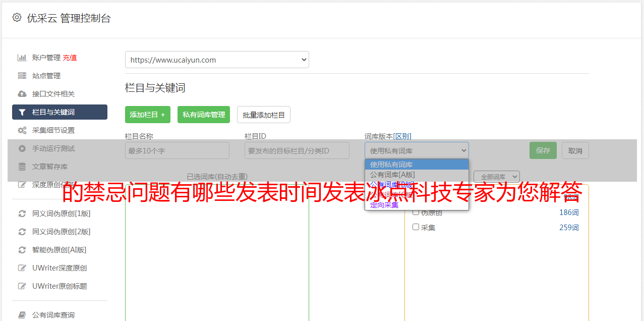Image resolution: width=644 pixels, height=321 pixels.
Task: Focus the 栏目名称 input field
Action: [x=177, y=150]
